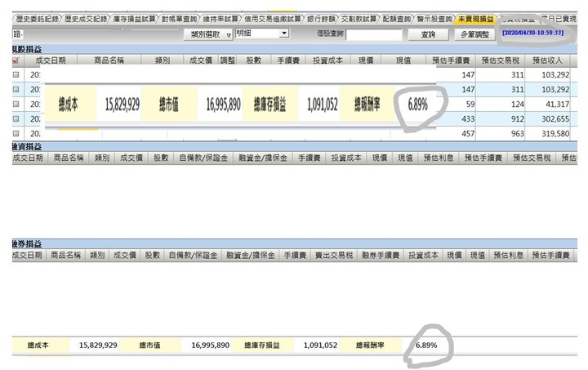Viewport: 588px width, 370px height.
Task: Click the 融資損益 section title bar
Action: [294, 146]
